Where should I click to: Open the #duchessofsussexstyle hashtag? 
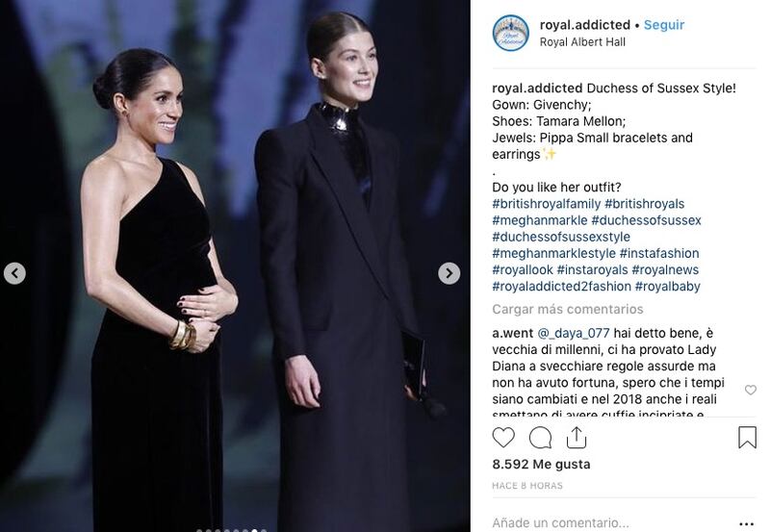coord(561,237)
